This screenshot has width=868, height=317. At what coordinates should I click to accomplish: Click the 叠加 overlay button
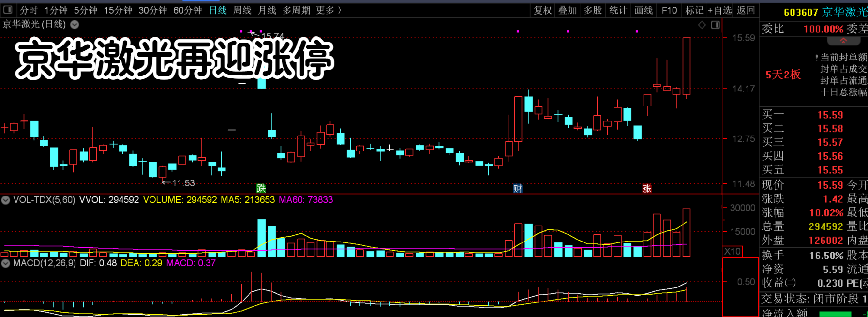pyautogui.click(x=568, y=10)
